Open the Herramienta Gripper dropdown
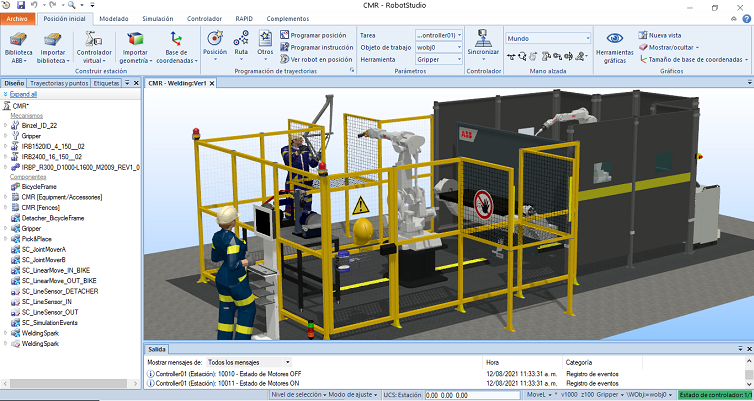Screen dimensions: 754x401 439,59
